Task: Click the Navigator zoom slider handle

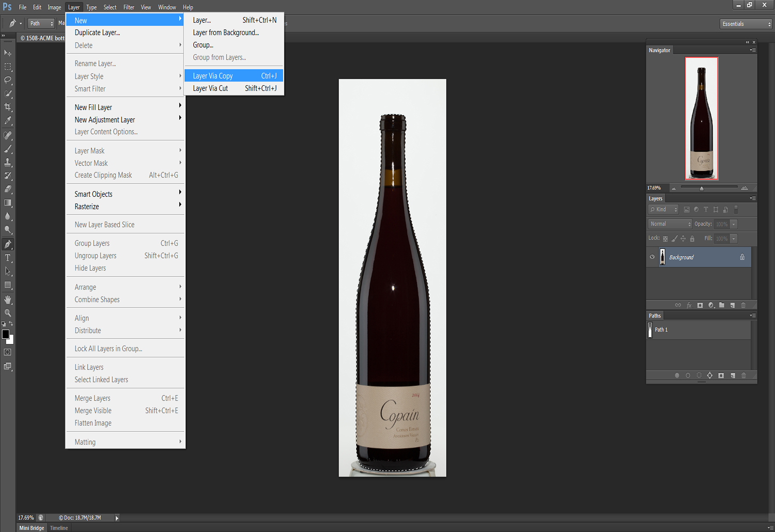Action: [702, 189]
